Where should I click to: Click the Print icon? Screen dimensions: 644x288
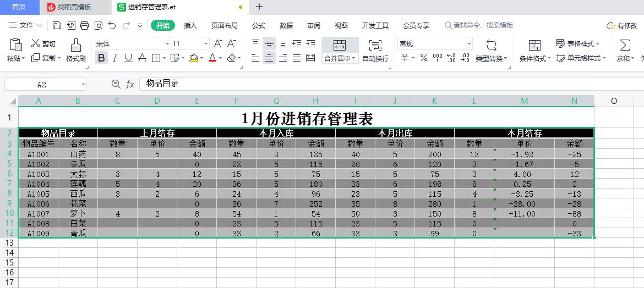click(x=85, y=25)
